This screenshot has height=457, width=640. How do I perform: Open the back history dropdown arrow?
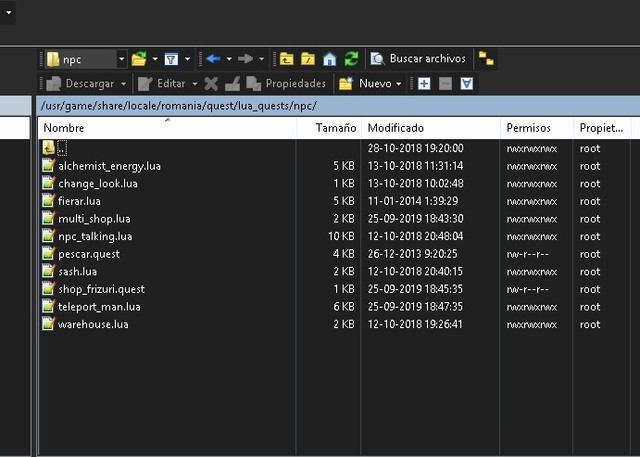[229, 59]
